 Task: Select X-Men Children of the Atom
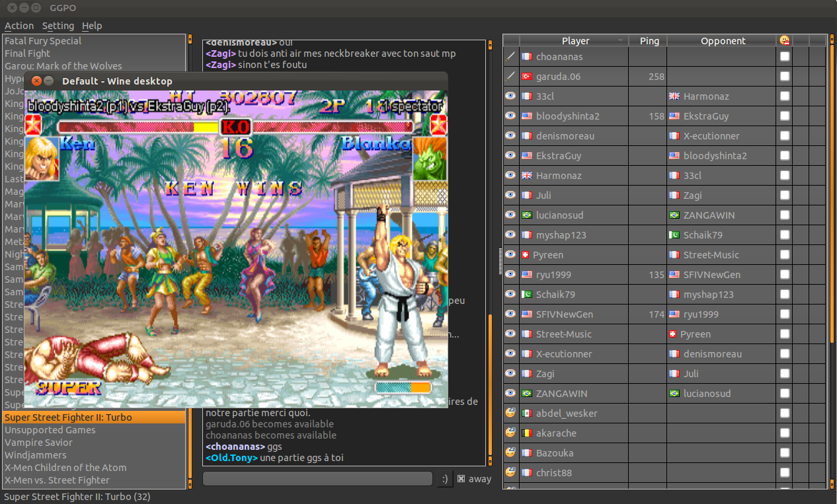click(x=94, y=468)
